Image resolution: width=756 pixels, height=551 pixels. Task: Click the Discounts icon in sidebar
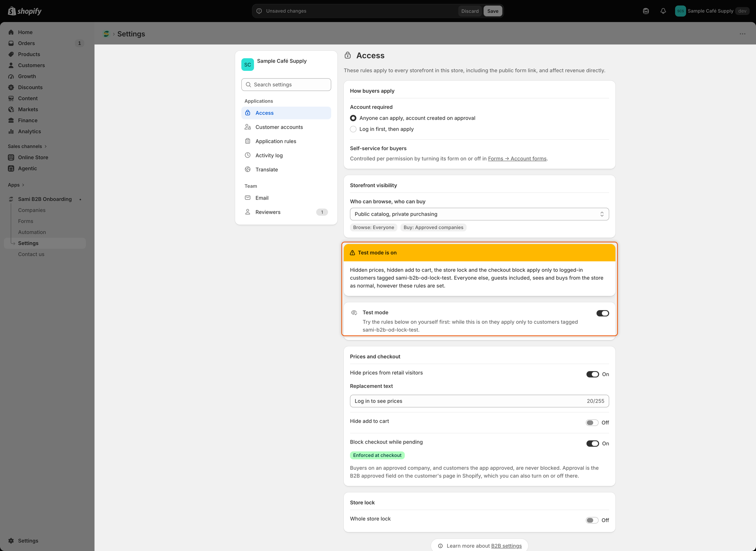11,88
